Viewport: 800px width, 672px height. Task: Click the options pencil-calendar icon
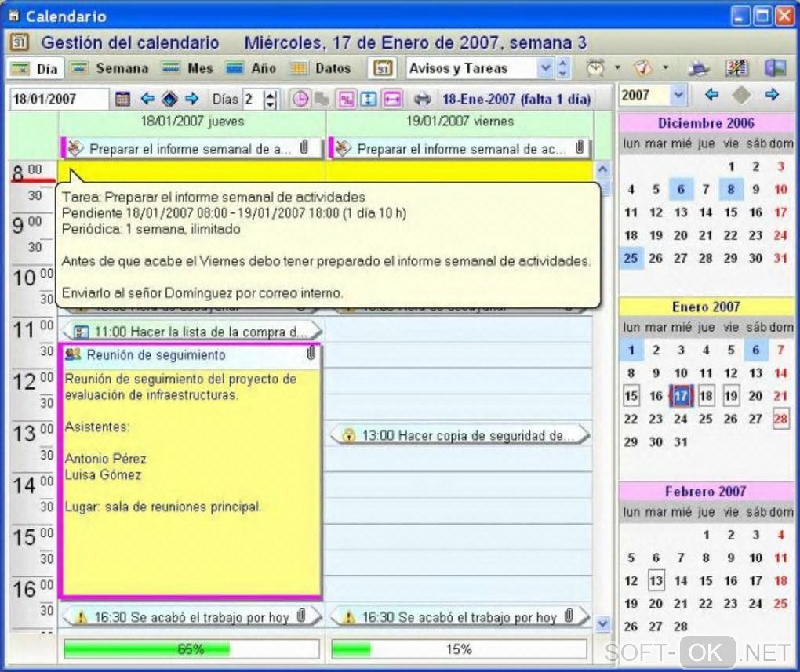click(736, 68)
